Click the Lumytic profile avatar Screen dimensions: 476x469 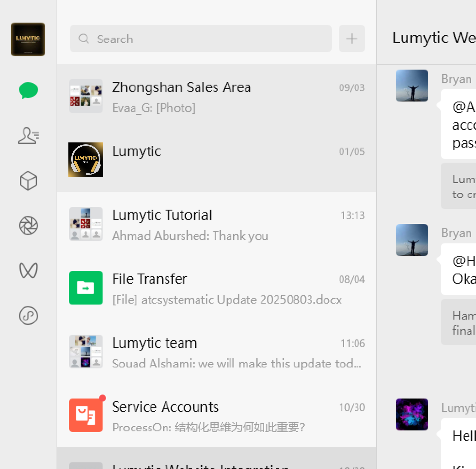coord(28,39)
